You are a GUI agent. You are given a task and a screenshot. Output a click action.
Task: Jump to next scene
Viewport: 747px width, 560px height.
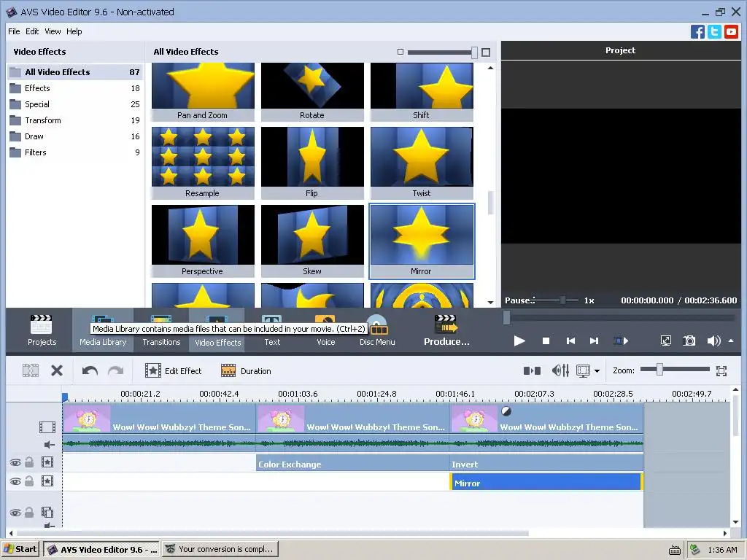621,341
